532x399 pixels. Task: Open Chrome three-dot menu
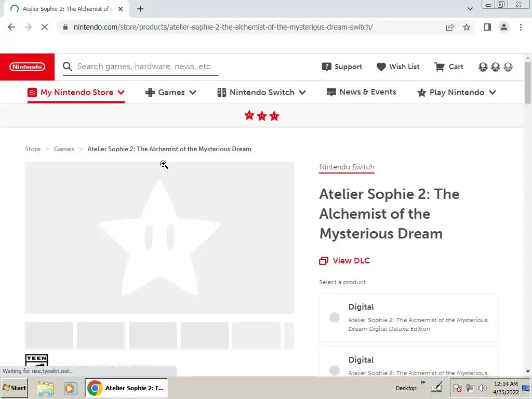point(521,27)
